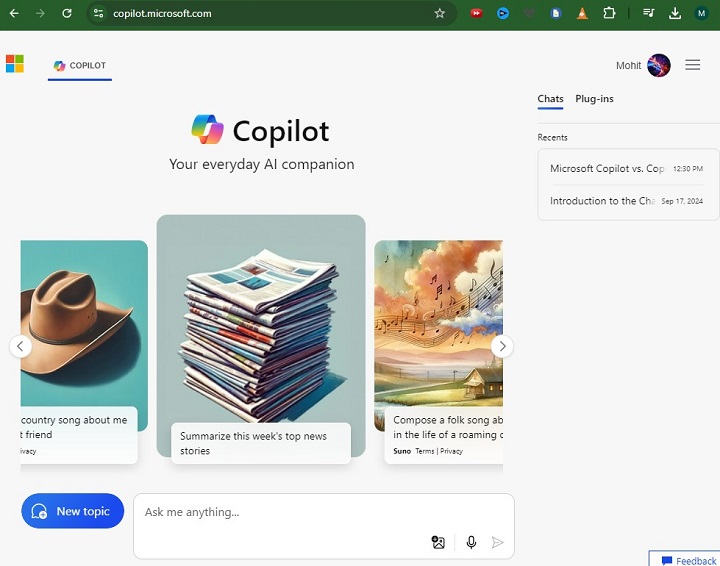Select the COPILOT tab in the header
Image resolution: width=720 pixels, height=566 pixels.
pos(80,66)
